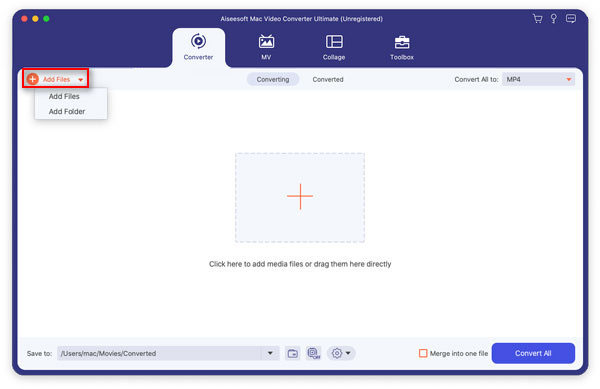Show the Converted list
600x389 pixels.
[328, 80]
